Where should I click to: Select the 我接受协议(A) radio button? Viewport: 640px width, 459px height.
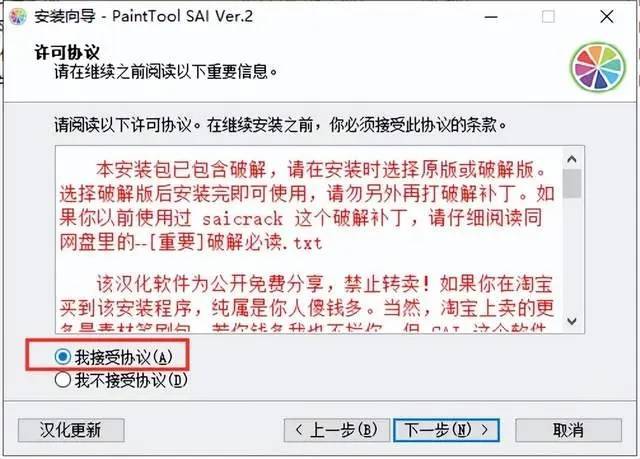point(63,357)
